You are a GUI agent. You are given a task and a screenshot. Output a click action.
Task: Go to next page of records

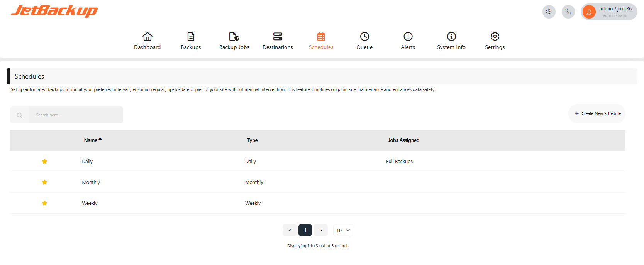tap(320, 230)
